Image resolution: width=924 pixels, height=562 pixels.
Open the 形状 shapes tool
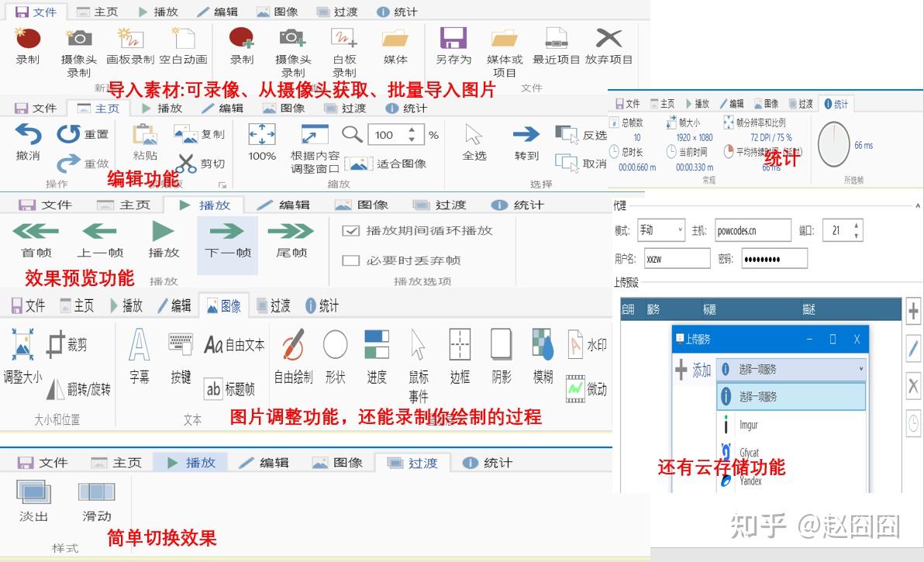(335, 357)
